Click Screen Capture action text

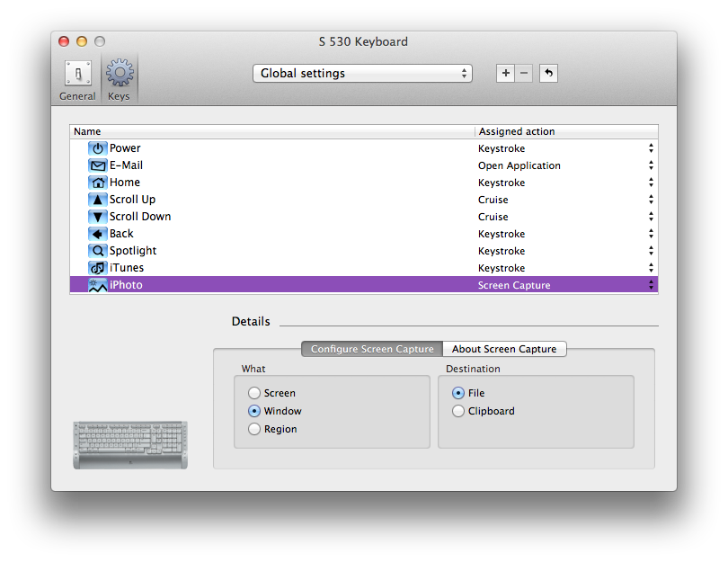(514, 285)
